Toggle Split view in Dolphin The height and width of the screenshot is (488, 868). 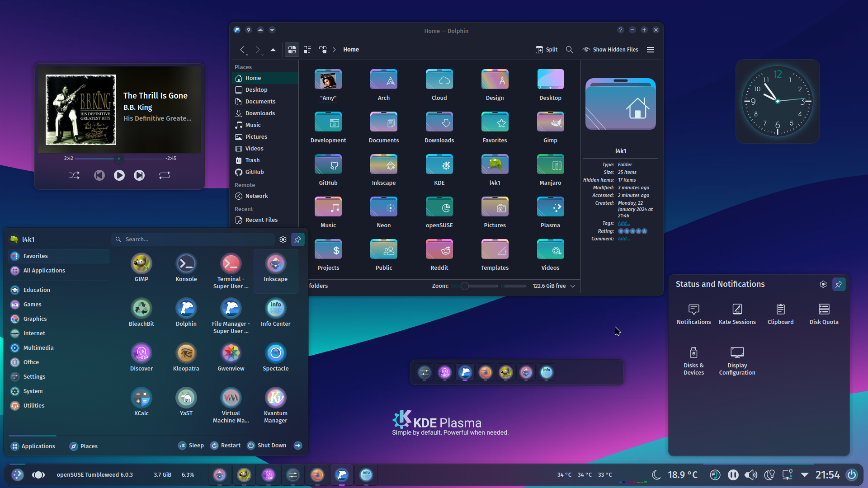point(547,50)
